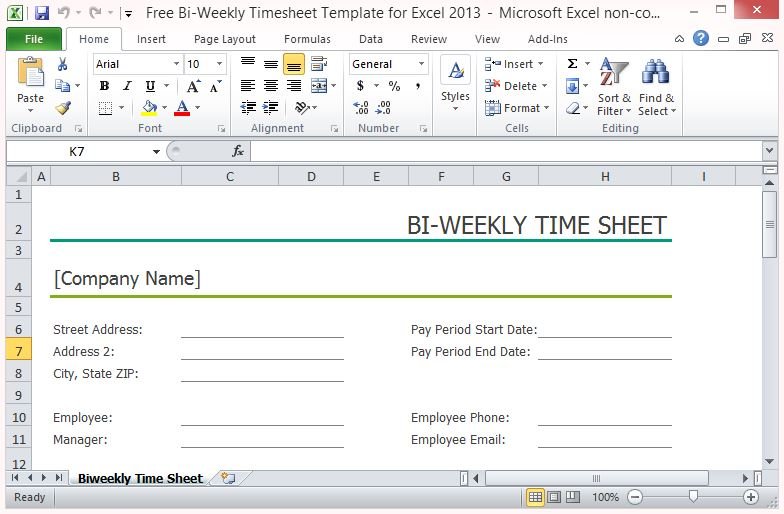The height and width of the screenshot is (514, 784).
Task: Toggle Italic formatting
Action: pyautogui.click(x=128, y=86)
